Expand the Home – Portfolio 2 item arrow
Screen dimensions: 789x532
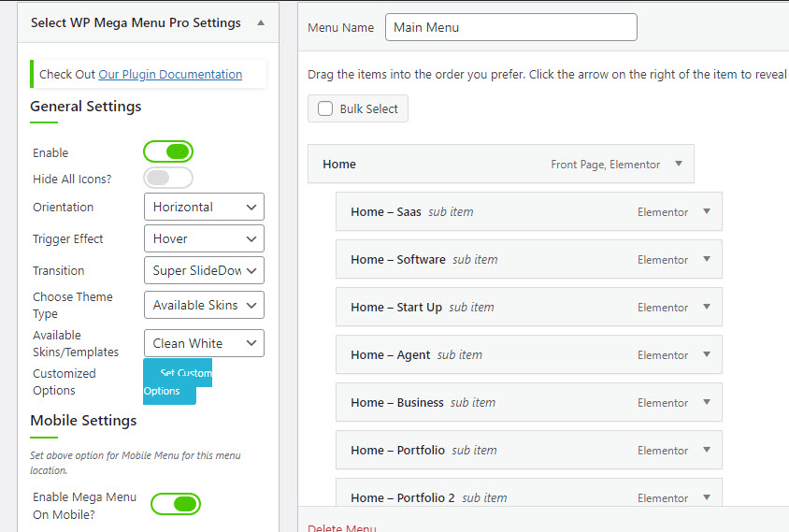[x=707, y=497]
